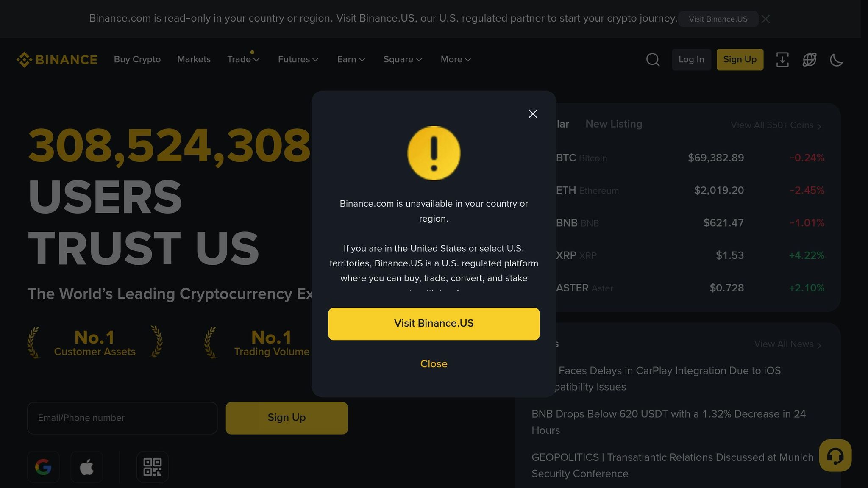Switch to the New Listing tab
The height and width of the screenshot is (488, 868).
(614, 124)
